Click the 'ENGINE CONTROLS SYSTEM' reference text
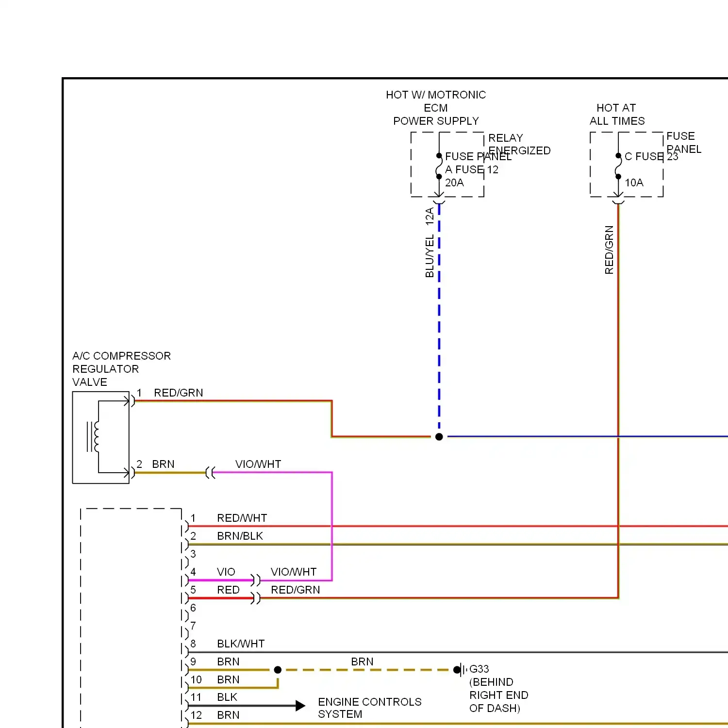The image size is (728, 728). click(x=370, y=708)
